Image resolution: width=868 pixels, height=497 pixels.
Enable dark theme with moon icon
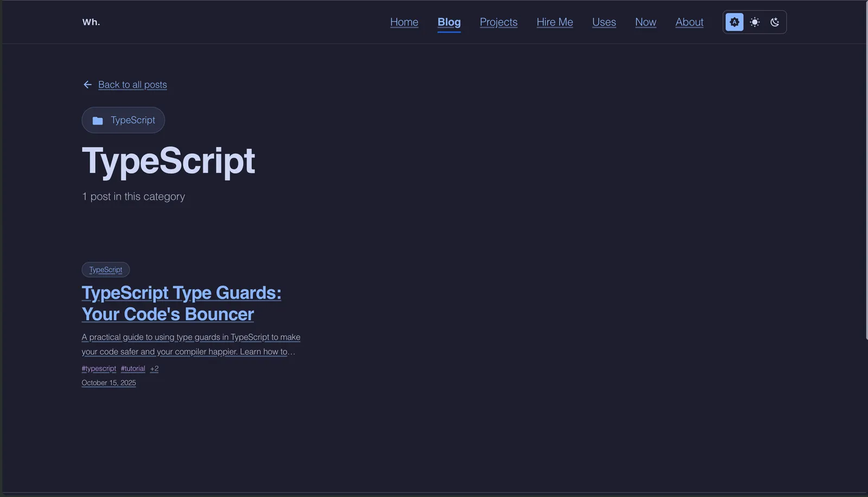[x=775, y=22]
